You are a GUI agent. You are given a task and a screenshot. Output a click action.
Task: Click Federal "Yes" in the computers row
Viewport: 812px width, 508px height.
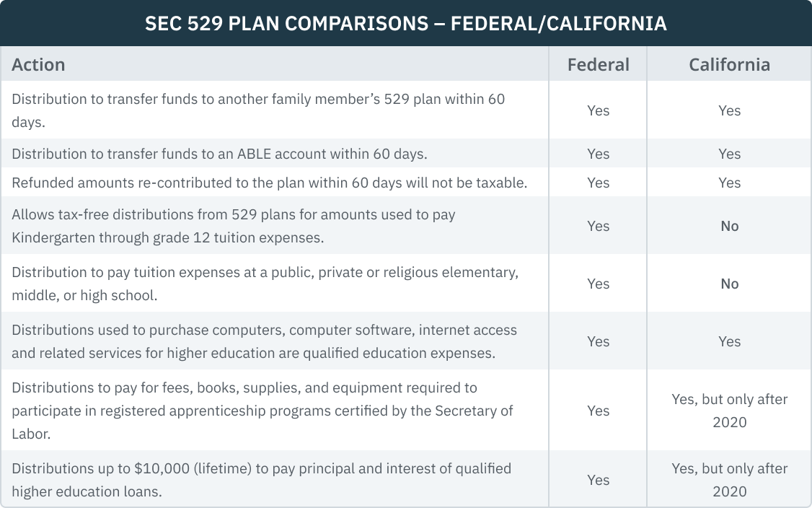point(598,341)
